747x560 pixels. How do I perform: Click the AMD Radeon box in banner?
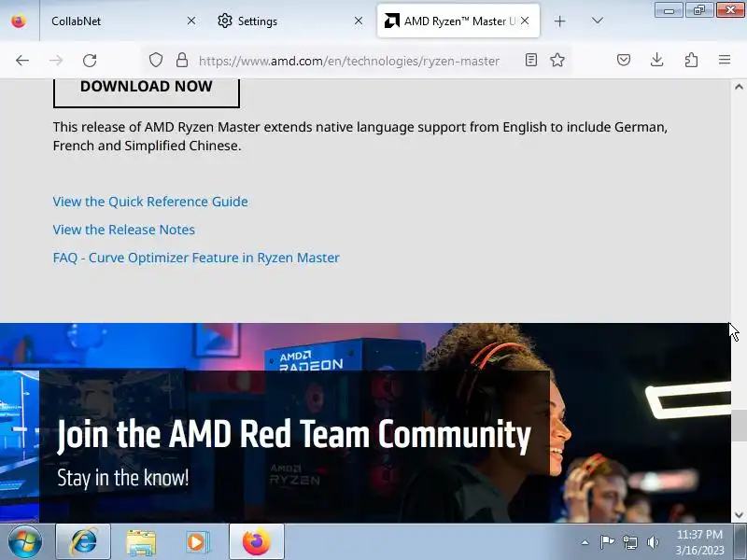tap(311, 361)
